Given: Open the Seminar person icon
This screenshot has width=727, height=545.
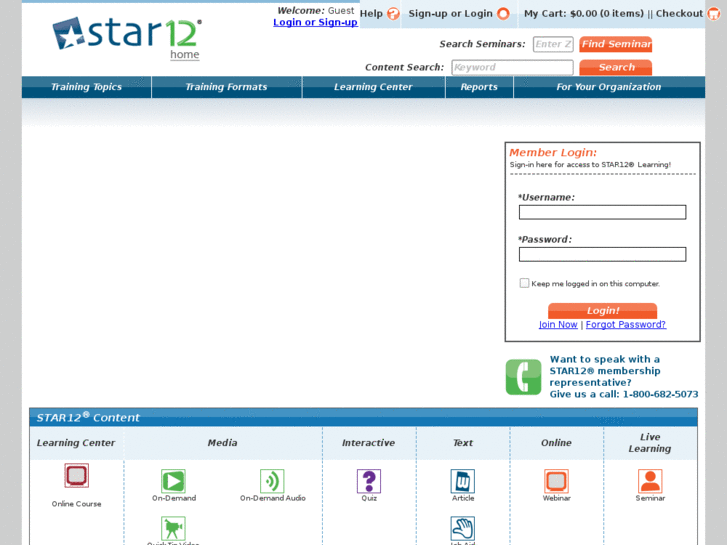Looking at the screenshot, I should pos(650,481).
